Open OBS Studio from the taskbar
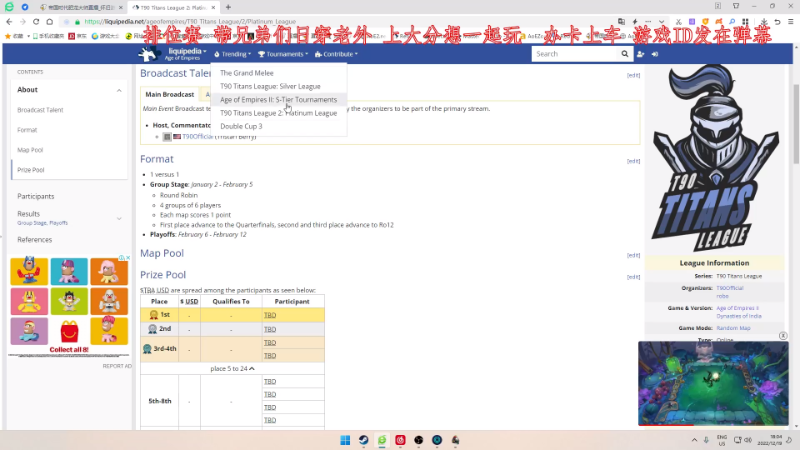Image resolution: width=800 pixels, height=450 pixels. pos(418,440)
